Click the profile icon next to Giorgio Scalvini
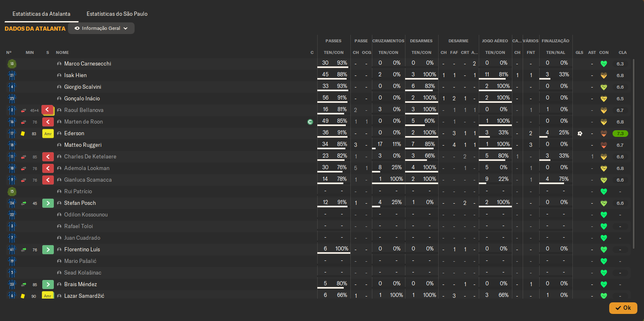The height and width of the screenshot is (321, 644). (59, 87)
